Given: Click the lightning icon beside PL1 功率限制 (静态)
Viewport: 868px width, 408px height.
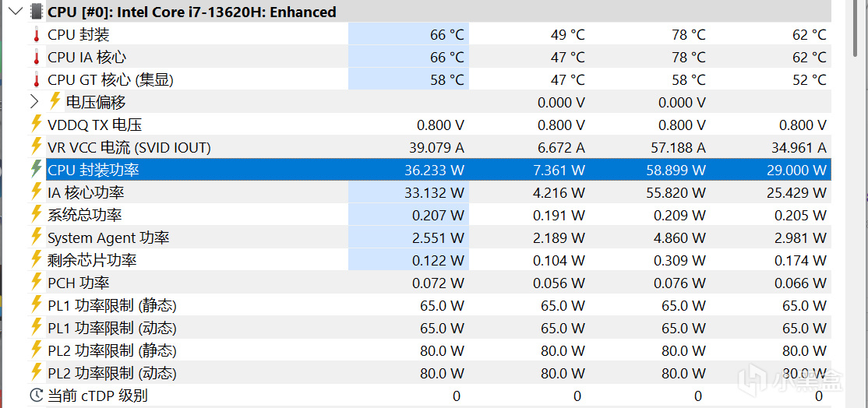Looking at the screenshot, I should point(37,304).
